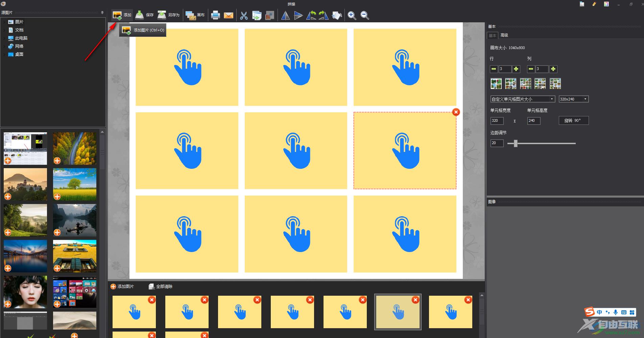
Task: Rotate left using the counter-clockwise arrow icon
Action: [311, 16]
